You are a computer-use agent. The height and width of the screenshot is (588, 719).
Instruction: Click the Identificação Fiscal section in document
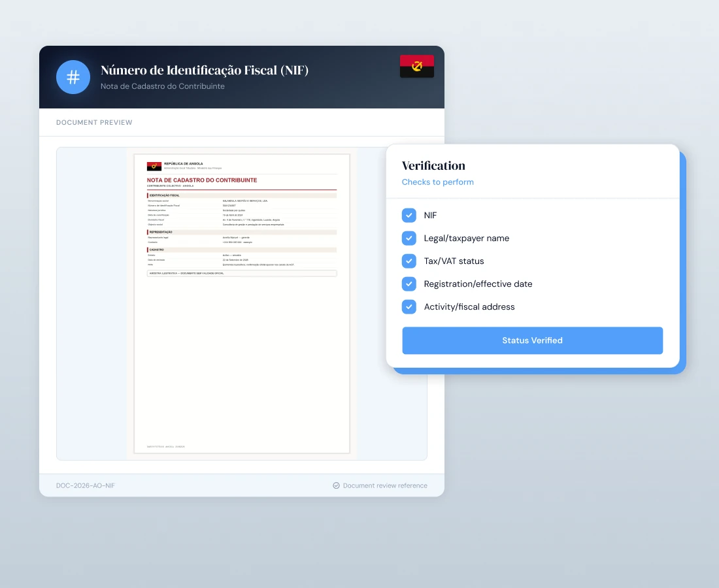tap(242, 195)
